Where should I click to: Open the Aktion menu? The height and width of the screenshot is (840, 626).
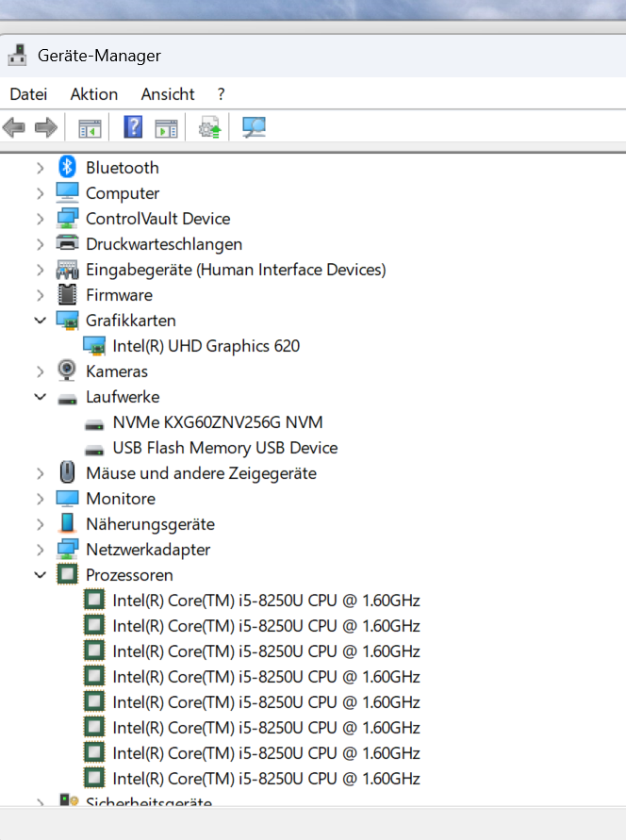(93, 94)
